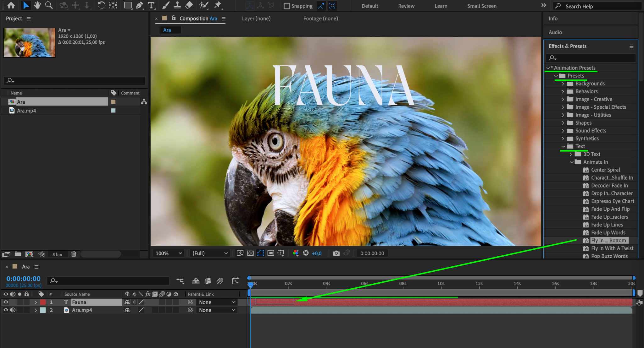644x348 pixels.
Task: Open the Learn workspace tab
Action: point(441,6)
